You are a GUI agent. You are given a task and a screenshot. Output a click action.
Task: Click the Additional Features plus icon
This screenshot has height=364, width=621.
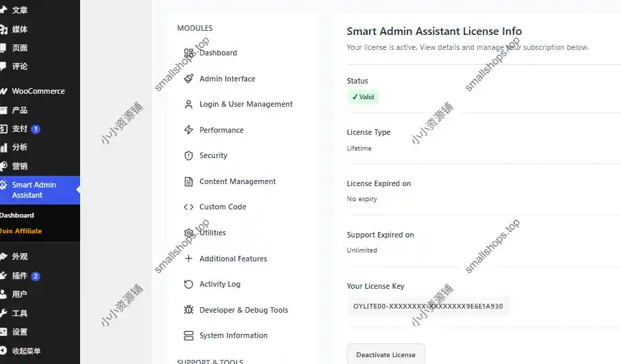pyautogui.click(x=188, y=259)
